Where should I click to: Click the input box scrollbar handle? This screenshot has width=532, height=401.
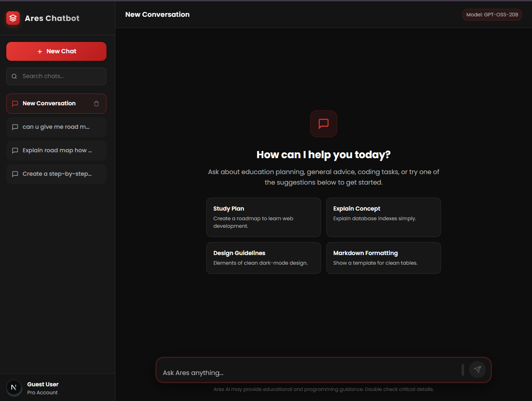[463, 370]
